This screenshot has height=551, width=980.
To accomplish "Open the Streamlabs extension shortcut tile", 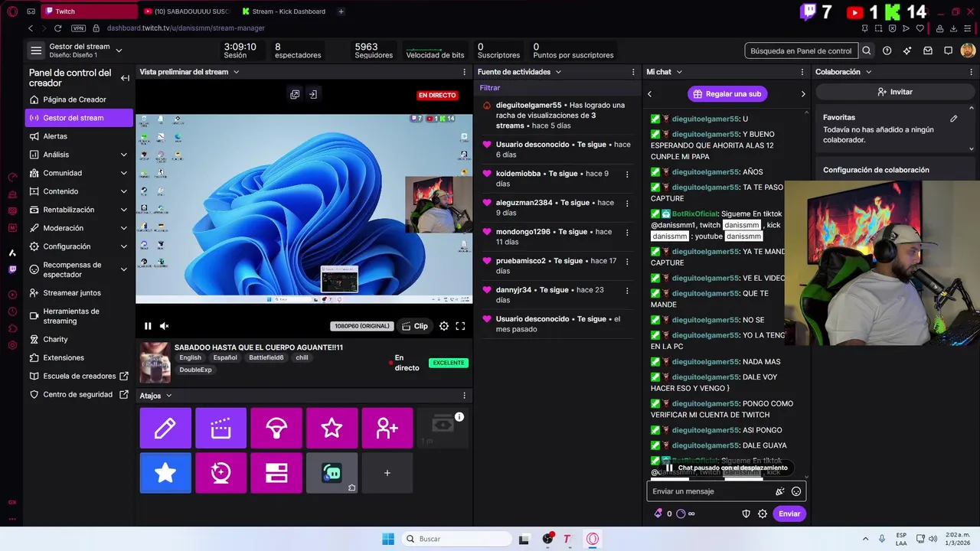I will coord(332,473).
